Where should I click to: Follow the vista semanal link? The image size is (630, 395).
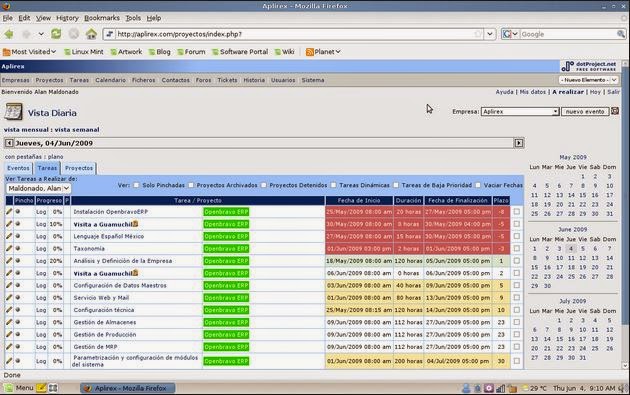click(77, 129)
